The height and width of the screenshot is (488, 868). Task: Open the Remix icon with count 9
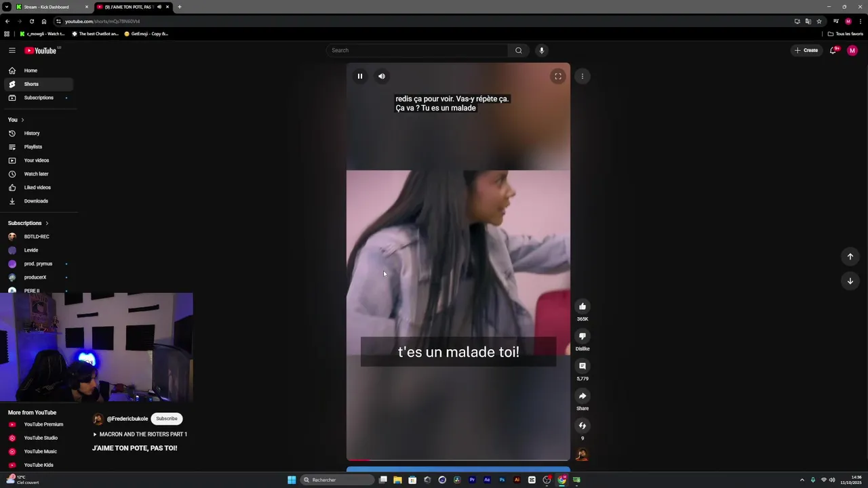(583, 426)
